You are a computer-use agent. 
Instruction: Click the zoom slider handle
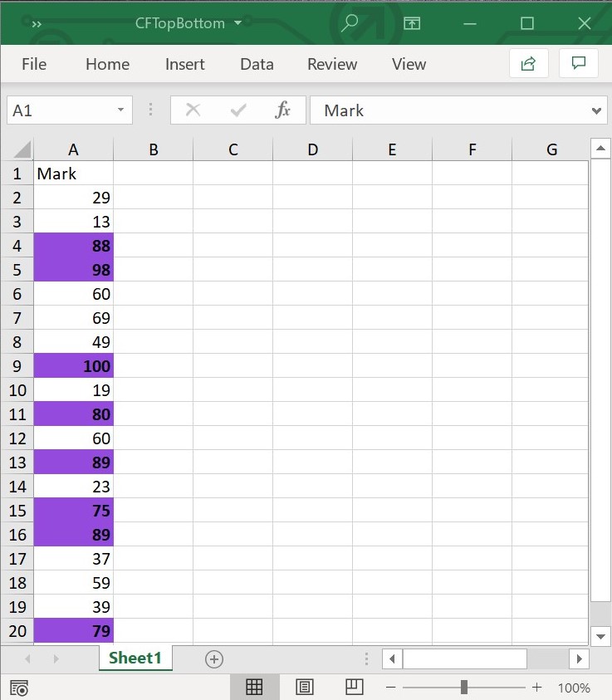click(x=463, y=688)
